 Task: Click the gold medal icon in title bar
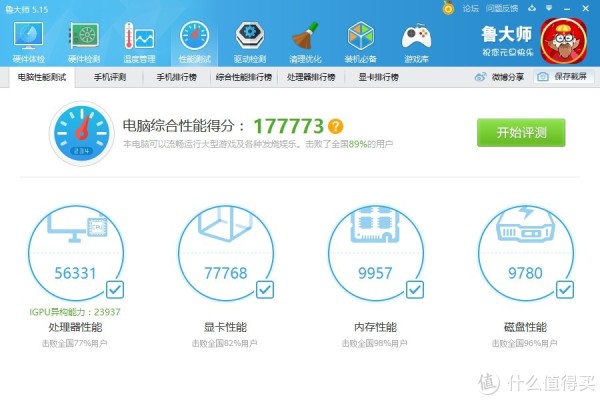(448, 8)
